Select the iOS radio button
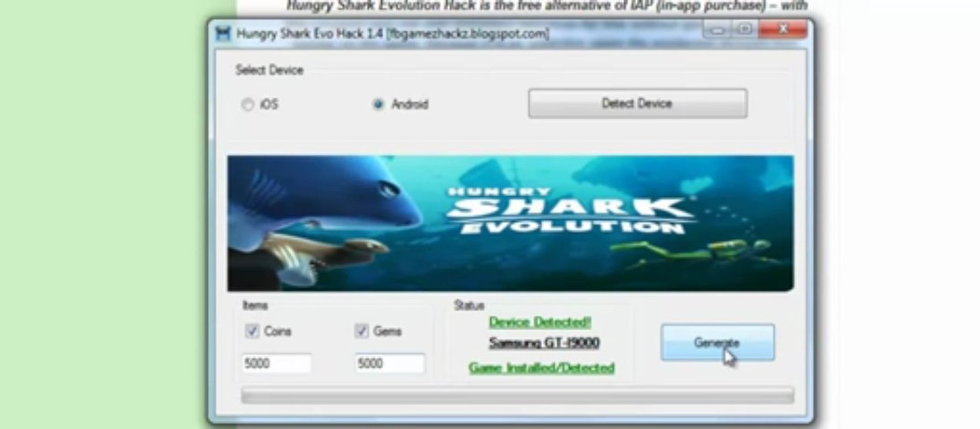The height and width of the screenshot is (429, 980). 247,105
